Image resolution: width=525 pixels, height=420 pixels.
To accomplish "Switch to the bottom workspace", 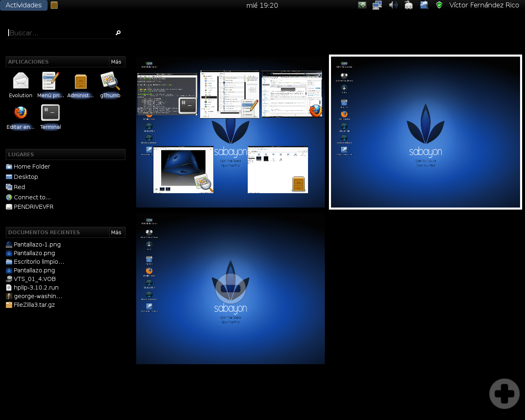I will [231, 288].
